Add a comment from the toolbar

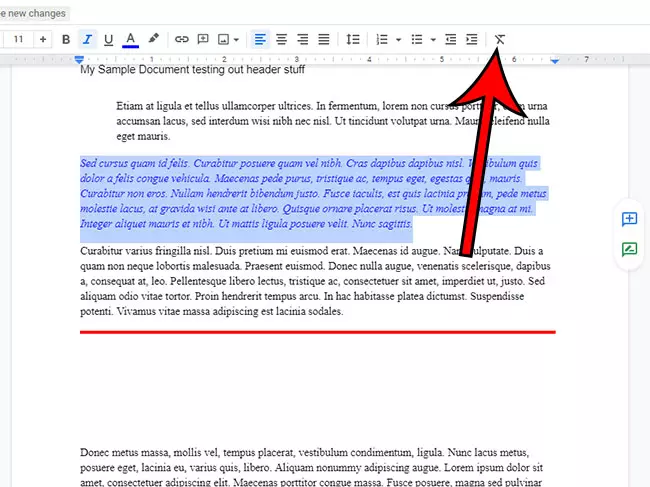click(203, 40)
